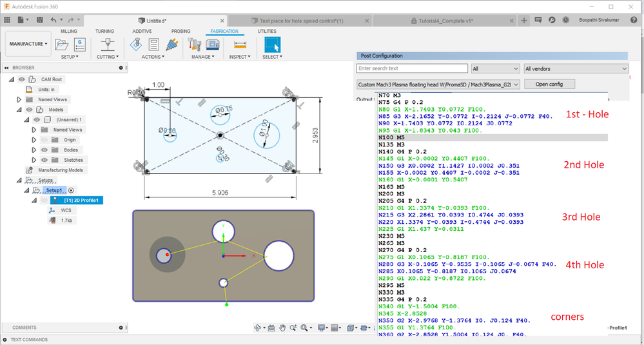
Task: Click the Zoom Window fit icon
Action: click(x=304, y=328)
